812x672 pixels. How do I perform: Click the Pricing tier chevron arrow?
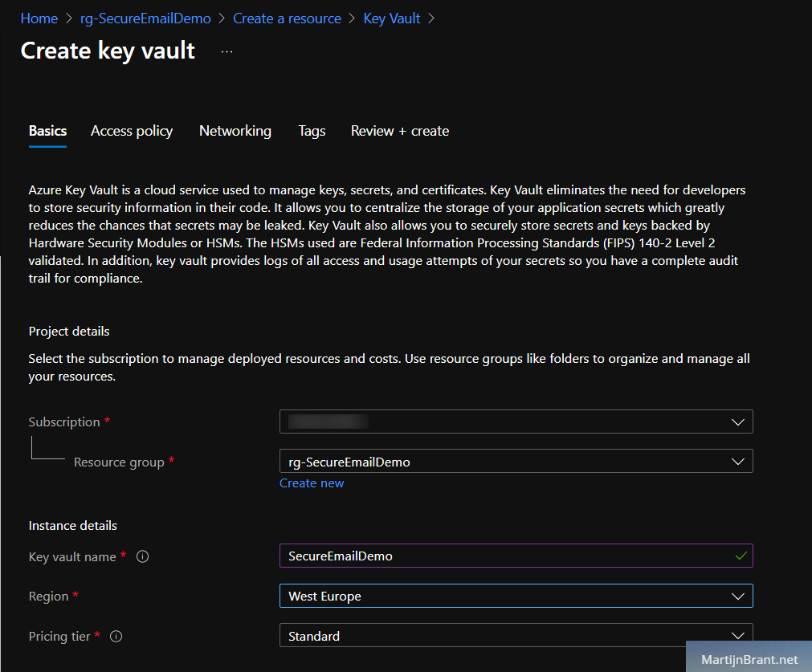coord(738,635)
